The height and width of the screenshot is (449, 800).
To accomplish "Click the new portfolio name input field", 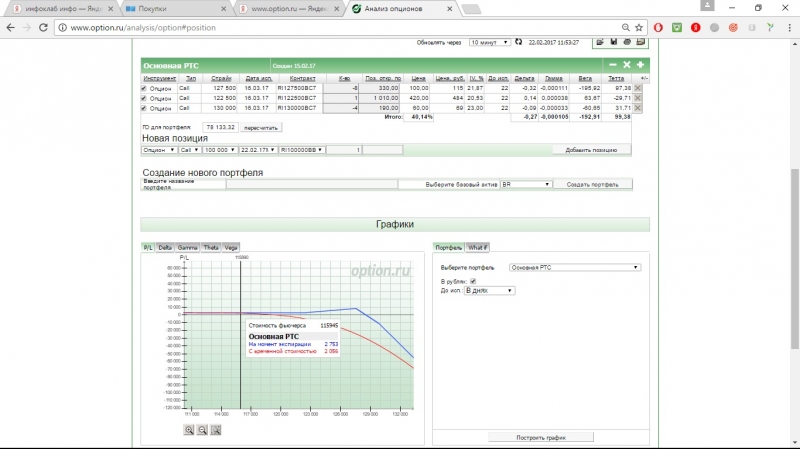I will pyautogui.click(x=312, y=184).
